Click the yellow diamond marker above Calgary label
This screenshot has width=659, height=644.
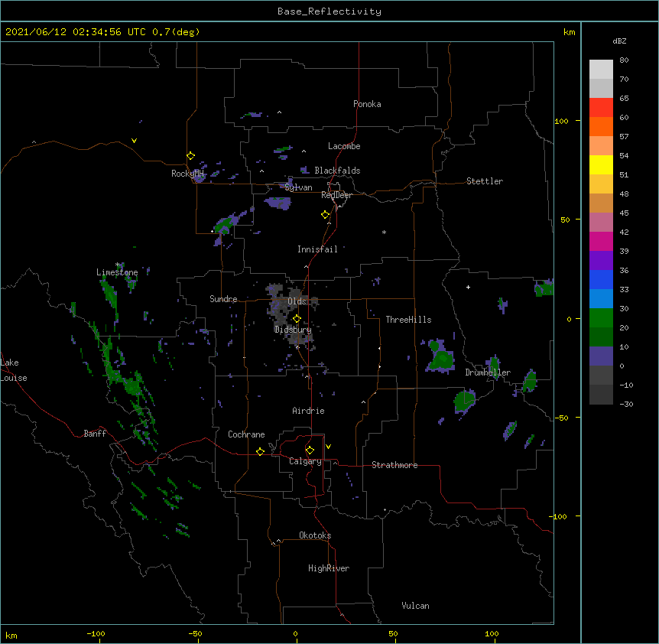[310, 450]
